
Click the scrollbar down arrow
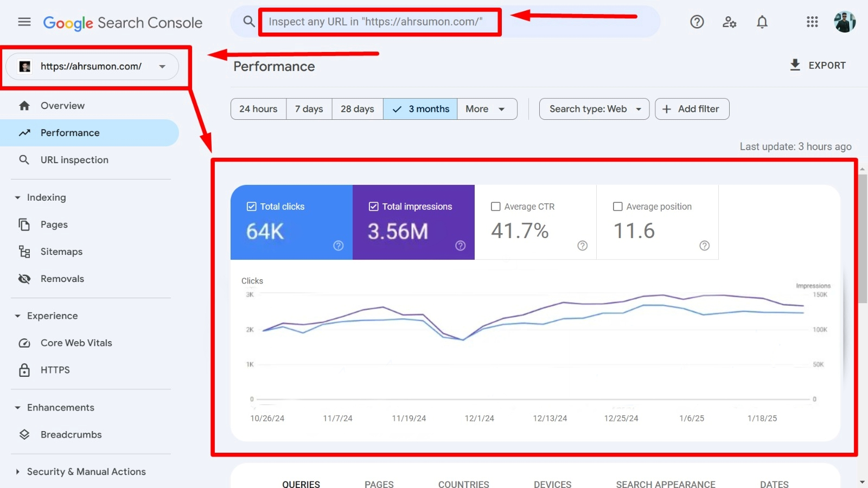point(863,482)
